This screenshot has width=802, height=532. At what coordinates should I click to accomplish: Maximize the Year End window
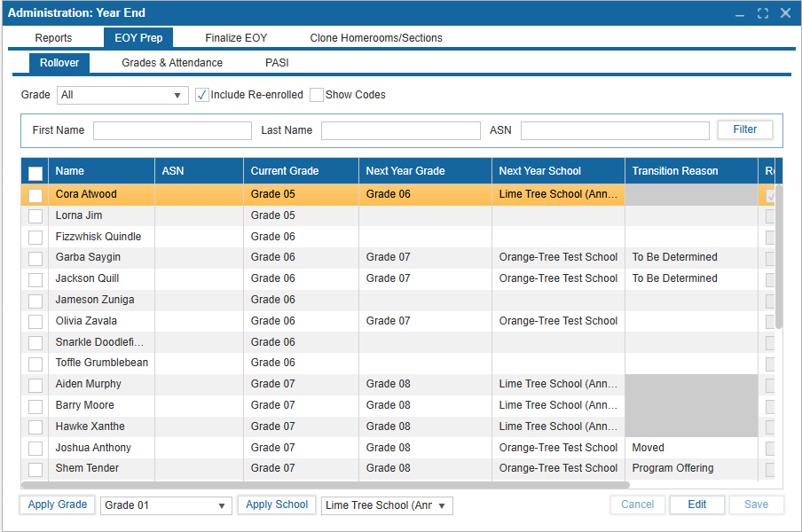point(763,13)
